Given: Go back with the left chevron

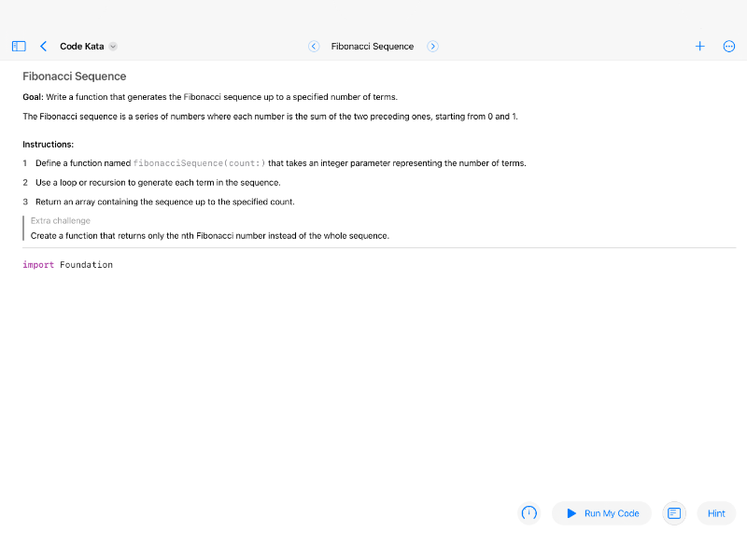Looking at the screenshot, I should [x=43, y=46].
